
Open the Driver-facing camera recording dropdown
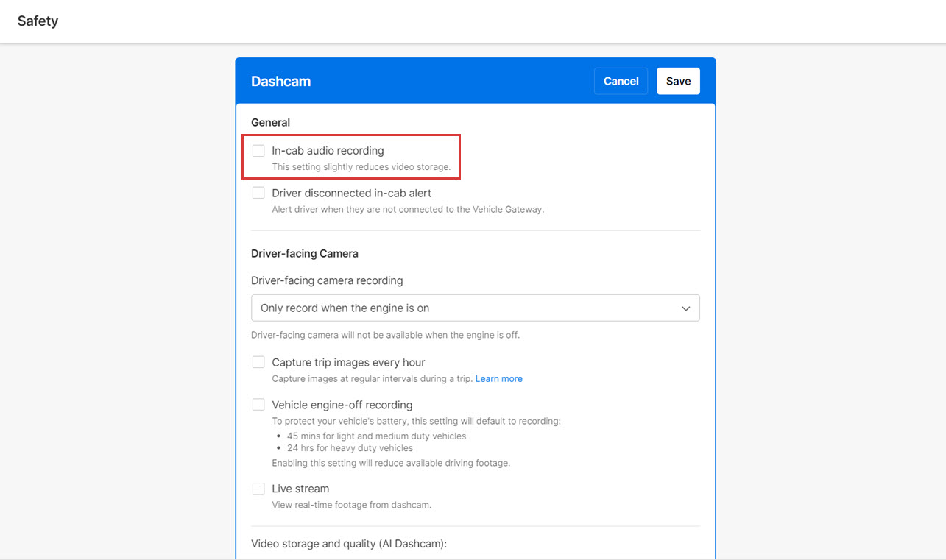pos(475,308)
